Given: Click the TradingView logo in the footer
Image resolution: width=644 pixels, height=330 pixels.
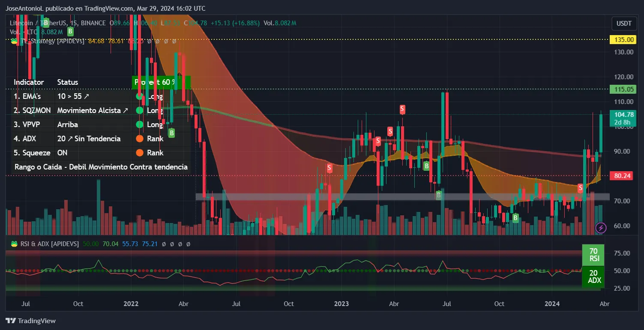Looking at the screenshot, I should click(x=30, y=321).
